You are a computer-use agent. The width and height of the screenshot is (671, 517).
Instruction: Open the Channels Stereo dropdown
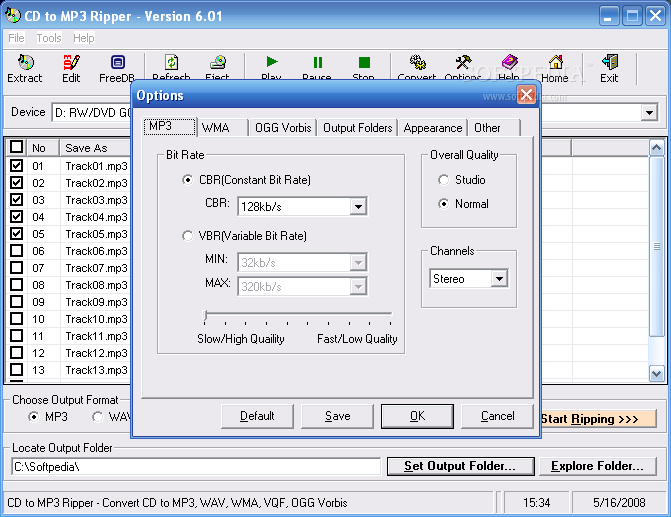click(x=499, y=279)
